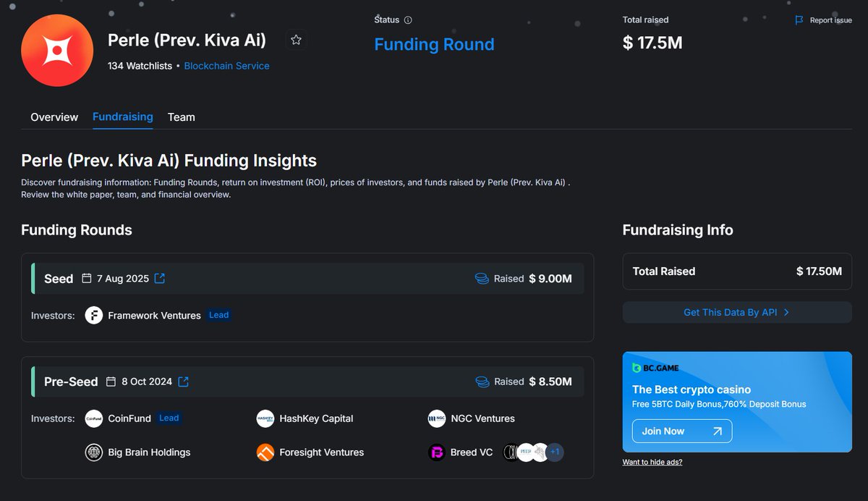This screenshot has width=868, height=501.
Task: Click the Fundraising Info heading
Action: [678, 230]
